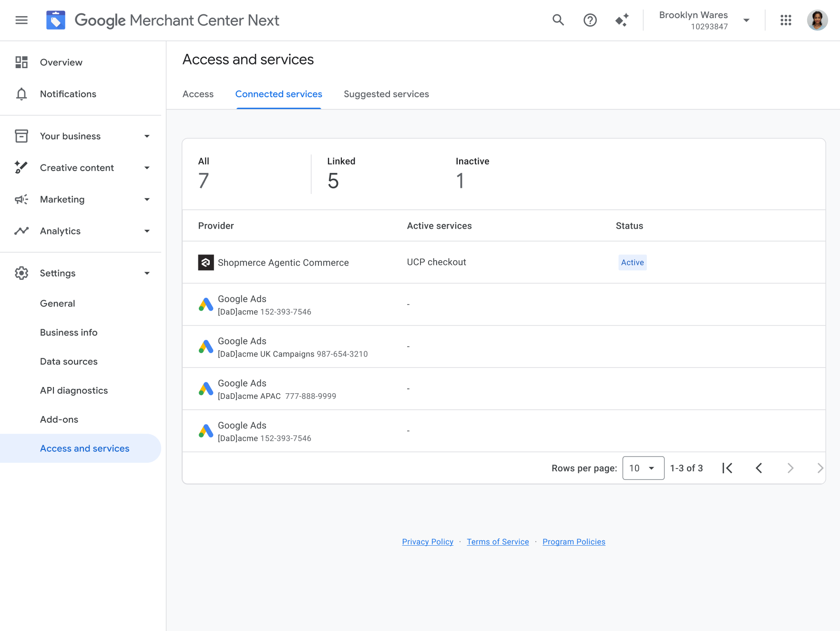This screenshot has width=840, height=631.
Task: Click Google Ads logo beside UK Campaigns
Action: tap(206, 346)
